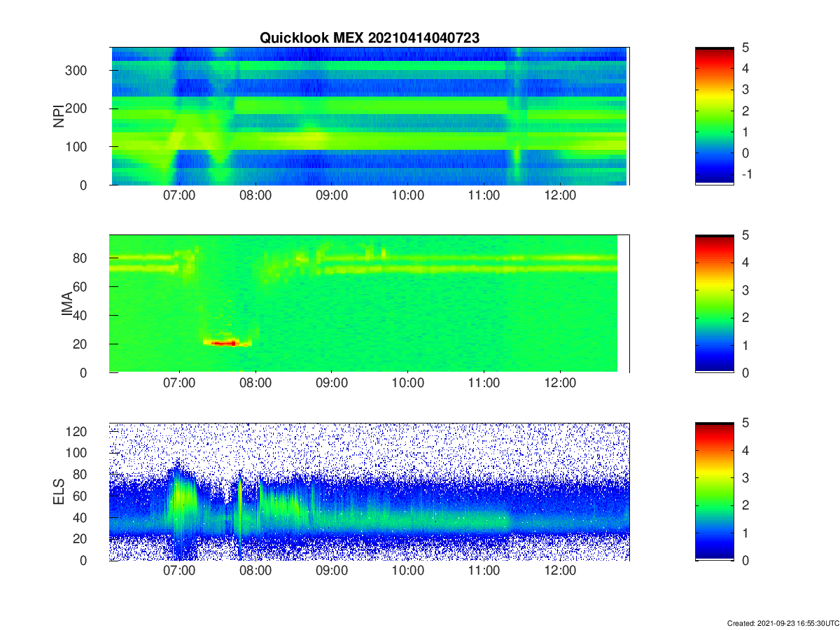This screenshot has width=840, height=630.
Task: Click the 10:00 tick under ELS plot
Action: coord(408,571)
